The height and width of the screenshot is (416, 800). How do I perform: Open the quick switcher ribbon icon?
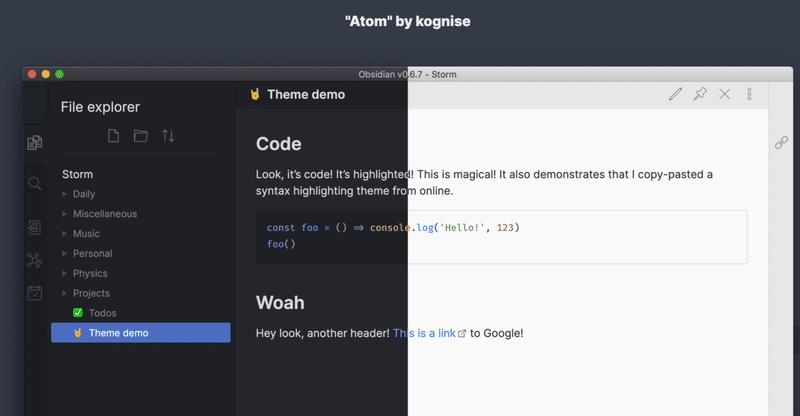pyautogui.click(x=35, y=227)
